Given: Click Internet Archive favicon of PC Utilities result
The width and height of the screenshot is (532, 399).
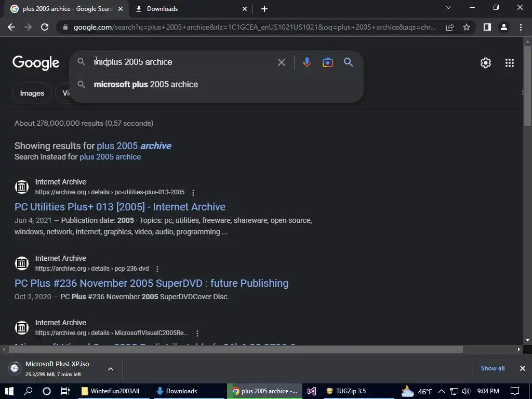Looking at the screenshot, I should tap(22, 187).
